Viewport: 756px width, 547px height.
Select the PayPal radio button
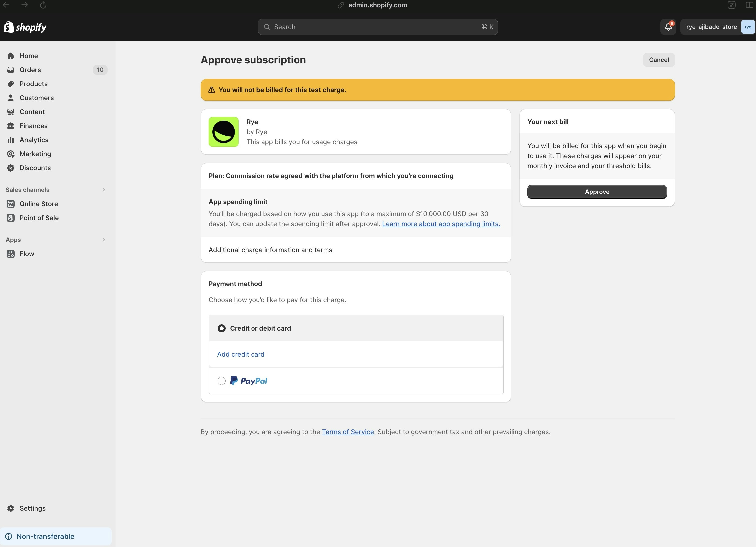click(x=221, y=381)
